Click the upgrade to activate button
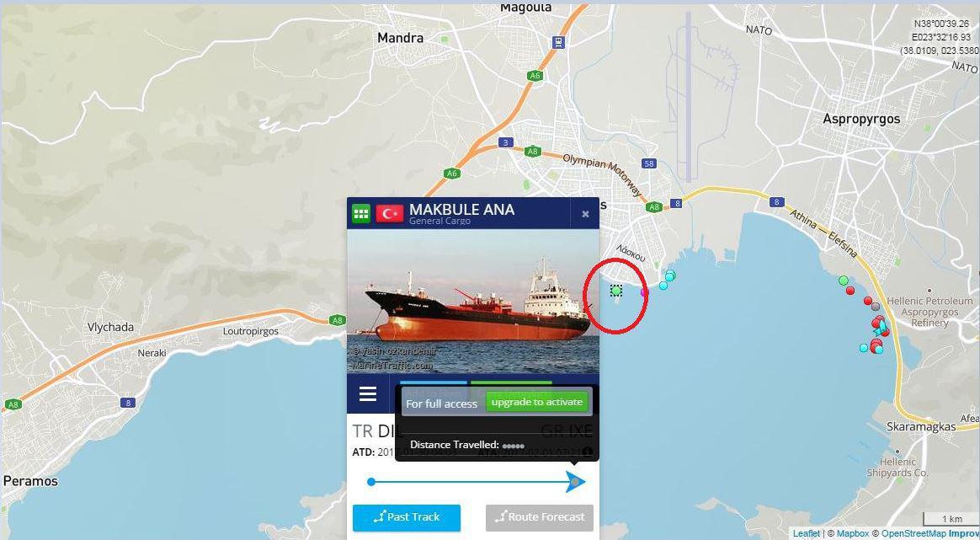Screen dimensions: 980x540 tap(537, 403)
